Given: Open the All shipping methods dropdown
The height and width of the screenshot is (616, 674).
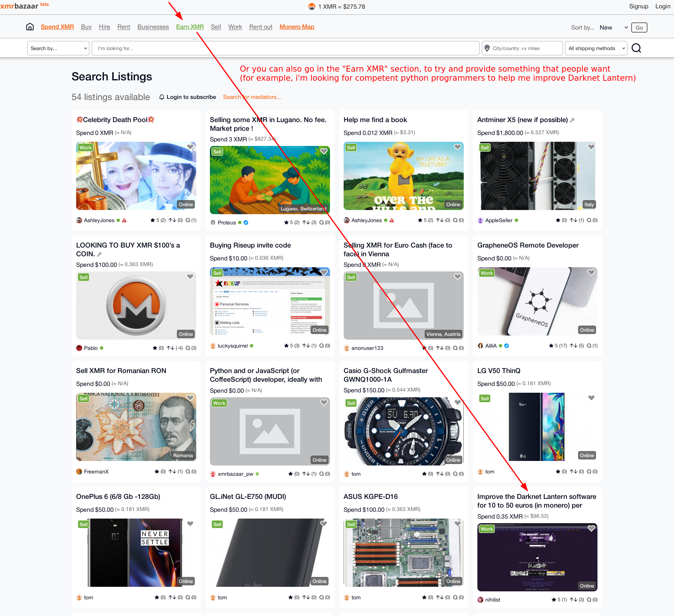Looking at the screenshot, I should pyautogui.click(x=596, y=48).
